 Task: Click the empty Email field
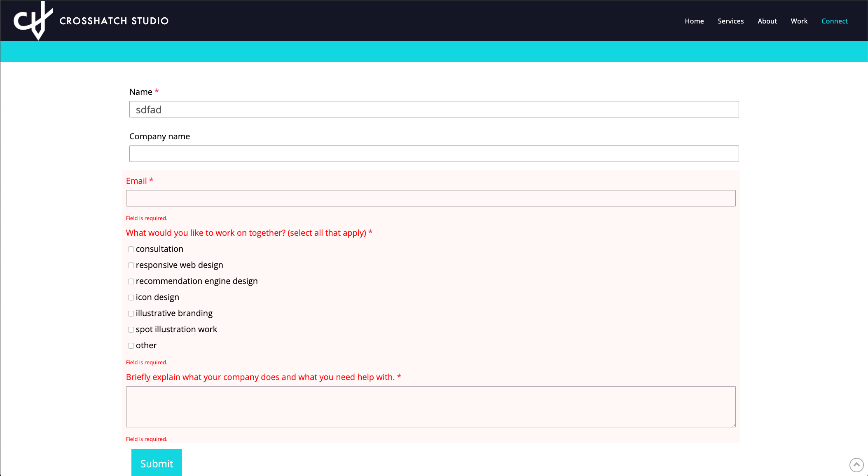430,198
